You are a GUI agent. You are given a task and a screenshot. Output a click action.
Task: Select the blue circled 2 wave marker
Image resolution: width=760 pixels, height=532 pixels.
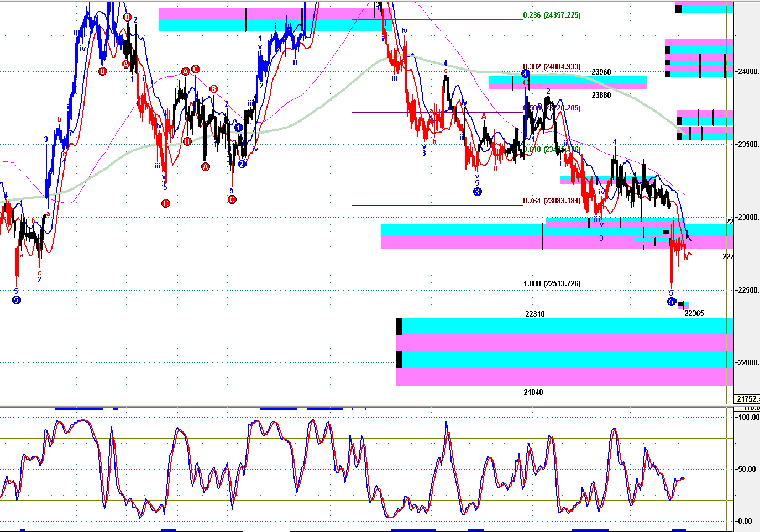point(242,164)
